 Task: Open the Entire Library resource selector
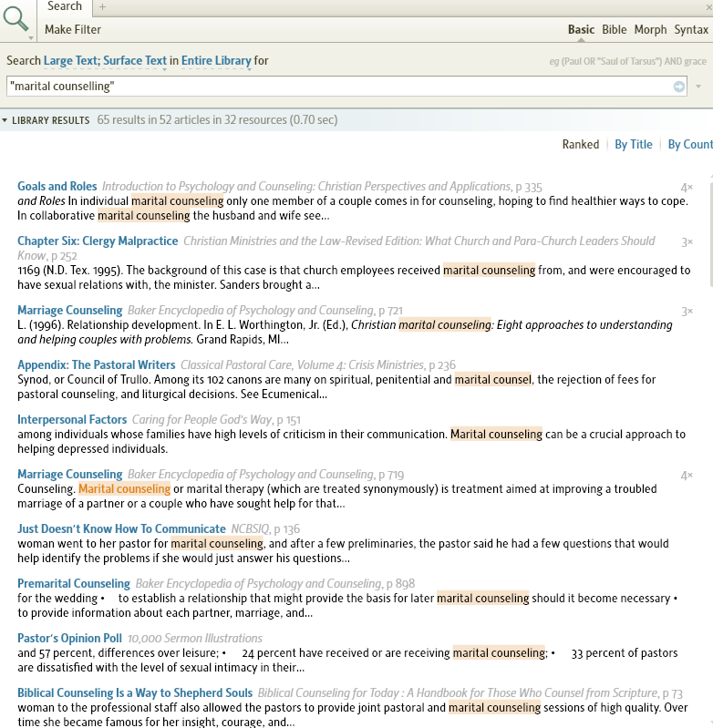[216, 61]
